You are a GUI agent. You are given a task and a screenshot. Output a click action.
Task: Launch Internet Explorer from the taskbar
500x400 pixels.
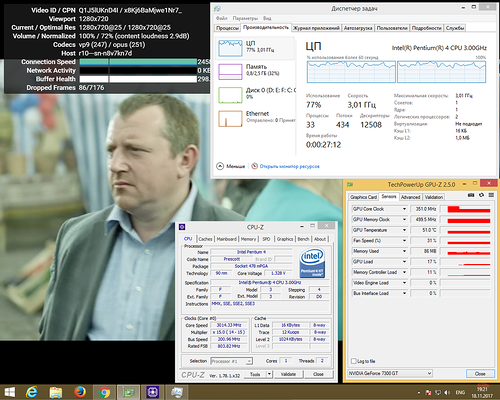(32, 392)
